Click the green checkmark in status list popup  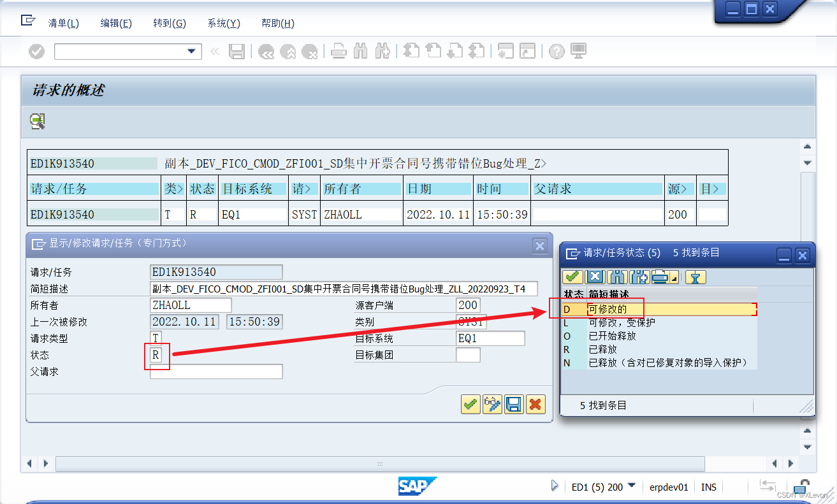point(572,277)
